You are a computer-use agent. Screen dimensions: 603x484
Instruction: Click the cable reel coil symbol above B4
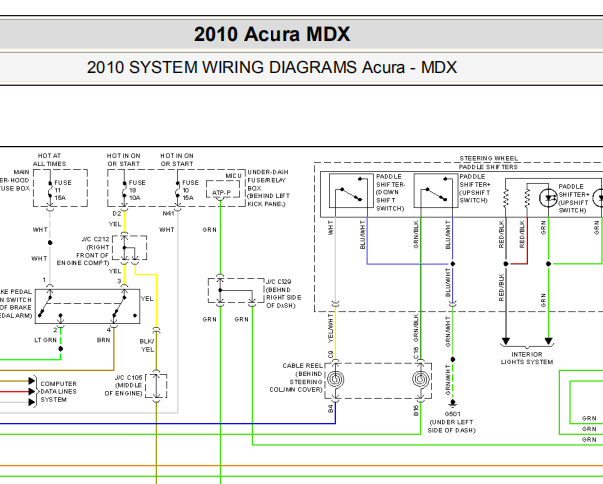(335, 380)
